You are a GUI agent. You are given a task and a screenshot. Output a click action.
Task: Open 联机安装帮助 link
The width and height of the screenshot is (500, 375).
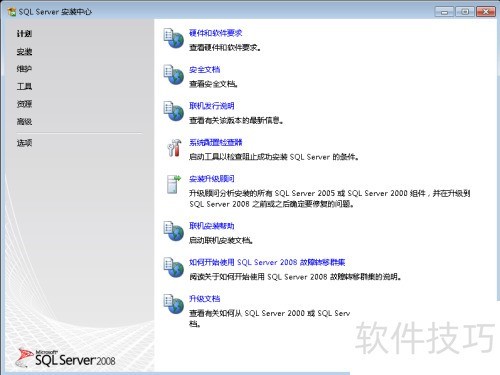pyautogui.click(x=212, y=226)
